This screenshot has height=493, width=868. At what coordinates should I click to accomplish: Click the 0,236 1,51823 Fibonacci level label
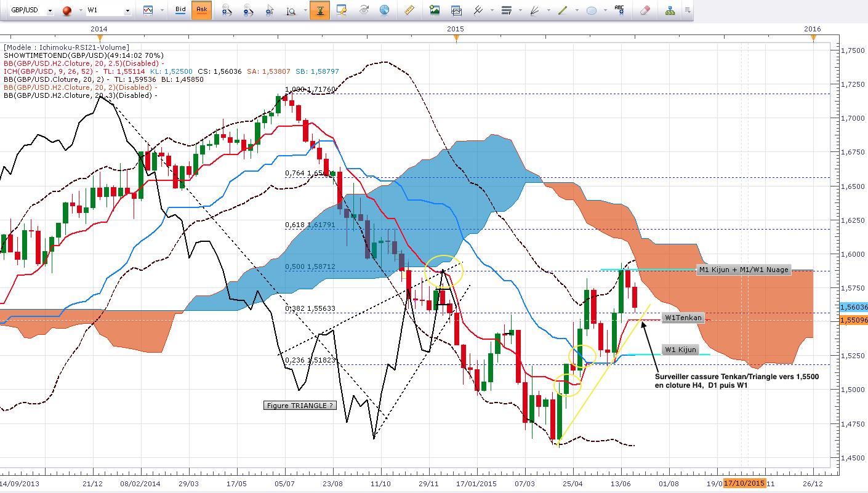coord(310,361)
